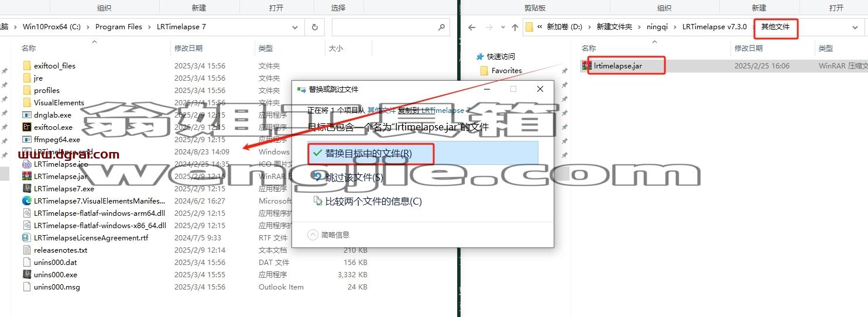Navigate to LRTimelapse v7.3.0 breadcrumb
Screen dimensions: 868x317
(714, 27)
